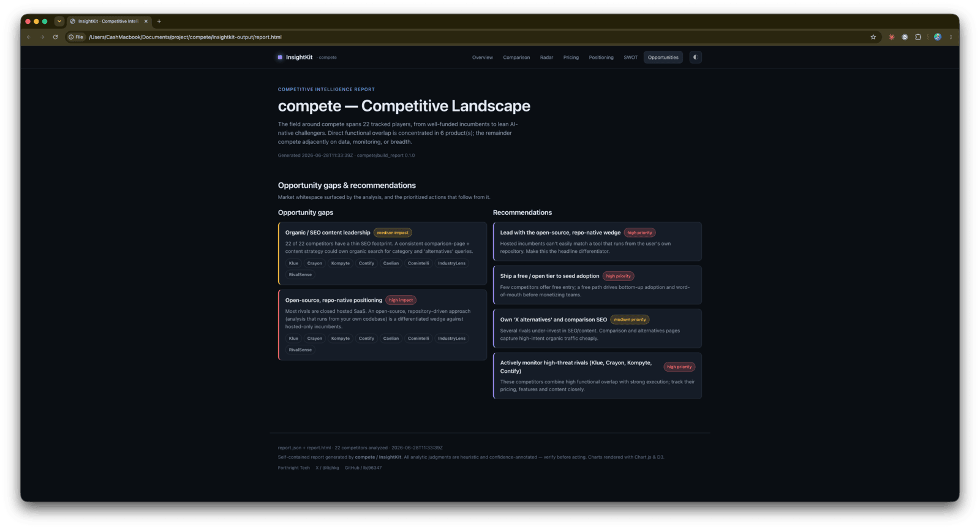
Task: Open the Extensions puzzle-piece menu
Action: click(918, 37)
